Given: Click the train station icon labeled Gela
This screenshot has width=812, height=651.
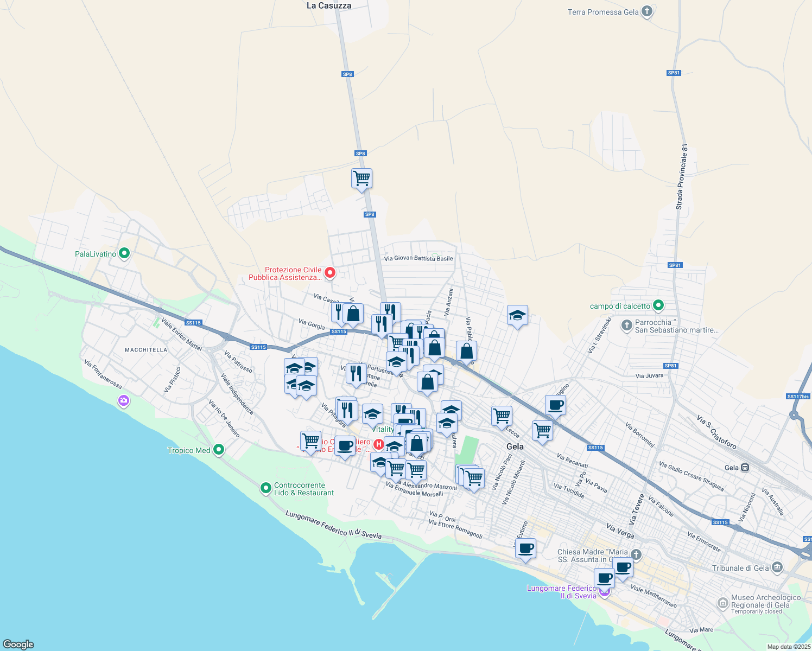Looking at the screenshot, I should pyautogui.click(x=745, y=467).
